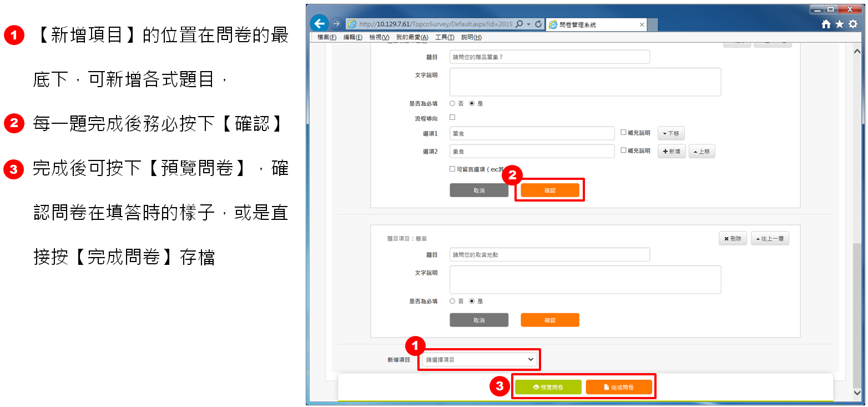
Task: Click the green 預覽問卷 button
Action: click(548, 387)
